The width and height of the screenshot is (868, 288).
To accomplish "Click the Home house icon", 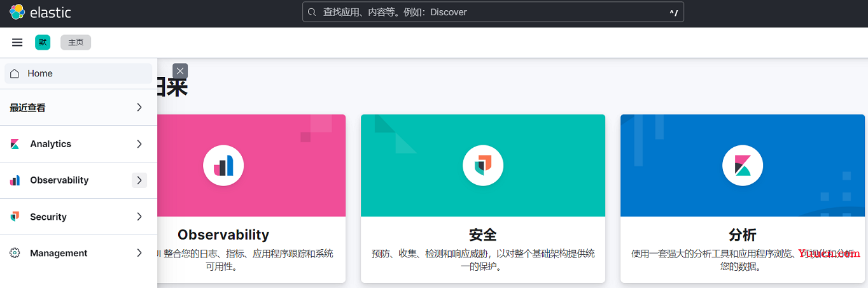I will tap(15, 73).
